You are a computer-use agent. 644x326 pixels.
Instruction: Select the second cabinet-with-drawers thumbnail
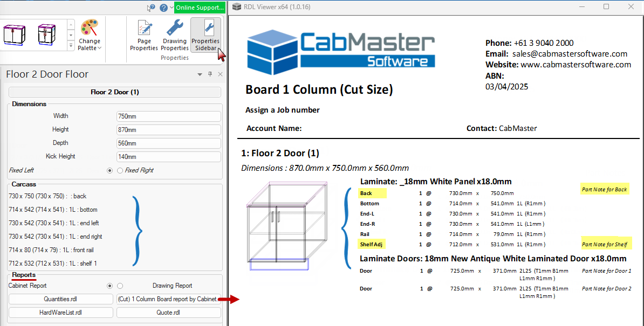[46, 35]
